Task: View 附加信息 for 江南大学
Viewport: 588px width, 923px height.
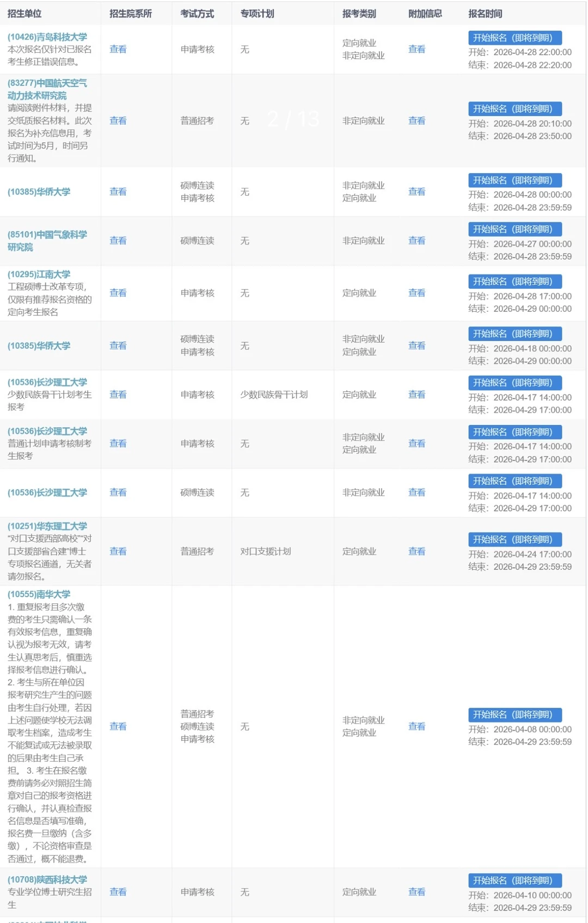Action: coord(417,293)
